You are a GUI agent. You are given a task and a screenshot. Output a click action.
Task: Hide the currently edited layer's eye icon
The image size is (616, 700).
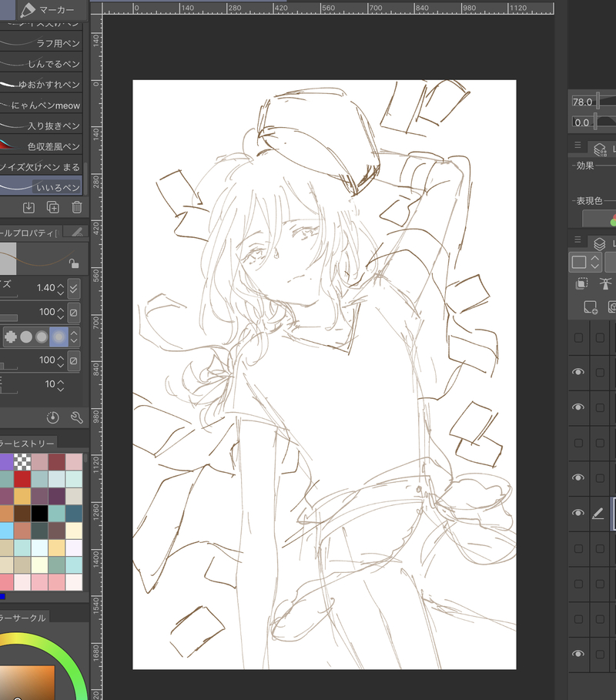pos(578,513)
